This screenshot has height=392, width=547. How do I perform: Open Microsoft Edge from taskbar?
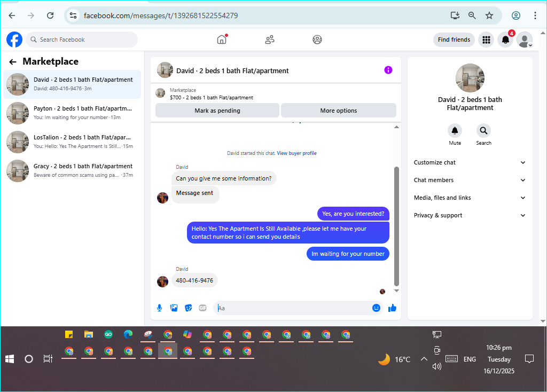tap(128, 335)
